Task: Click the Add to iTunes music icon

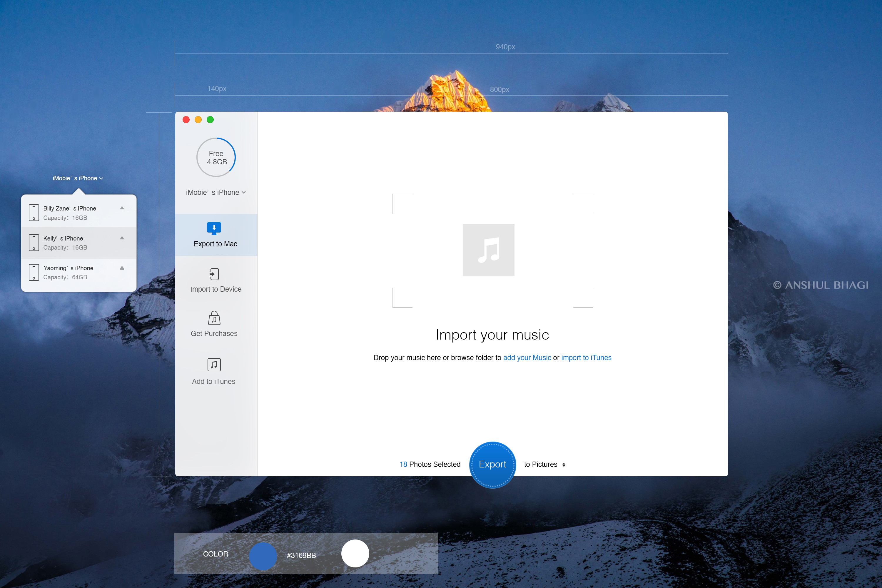Action: (x=214, y=365)
